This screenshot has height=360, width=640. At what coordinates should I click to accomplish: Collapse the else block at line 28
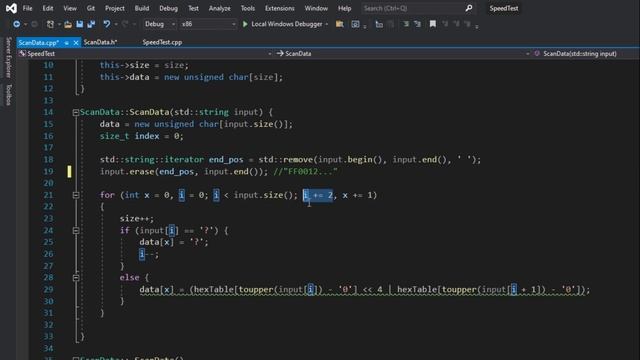point(76,278)
